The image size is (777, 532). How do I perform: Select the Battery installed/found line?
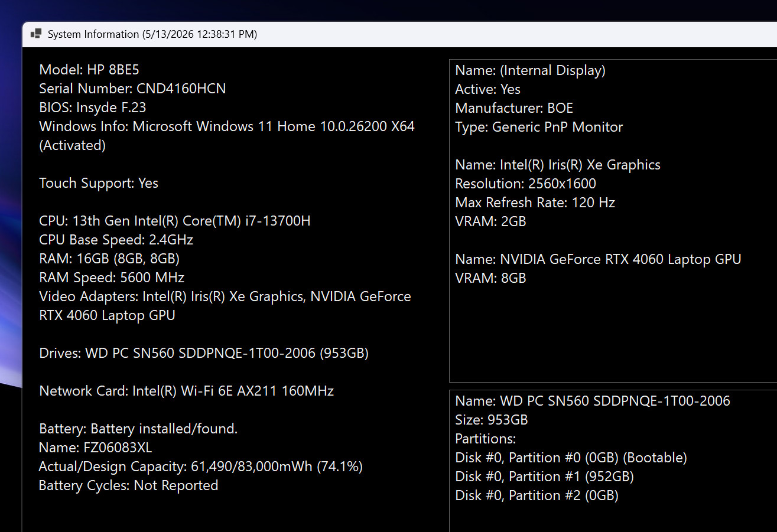138,429
